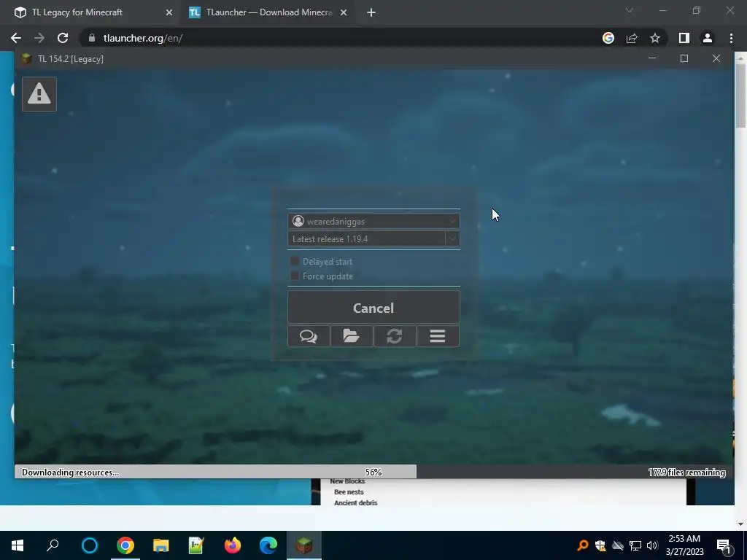Click the taskbar clock showing 2:53 AM
Screen dimensions: 747x560
684,545
